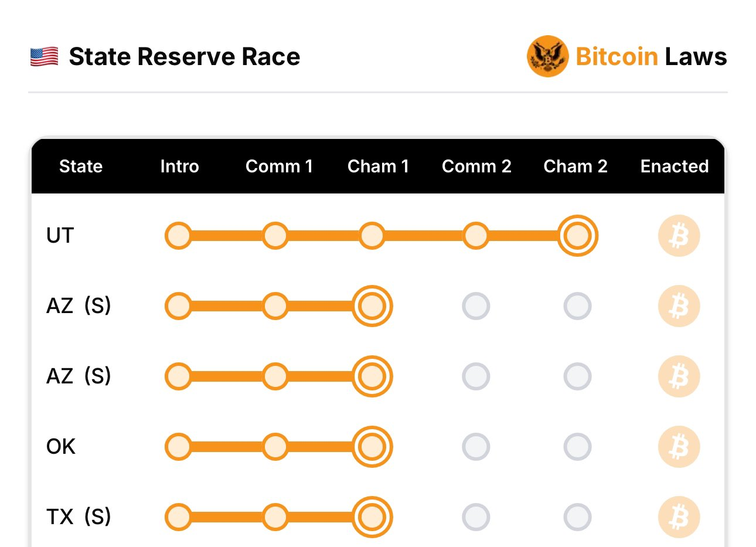Click the OK state label

tap(61, 447)
